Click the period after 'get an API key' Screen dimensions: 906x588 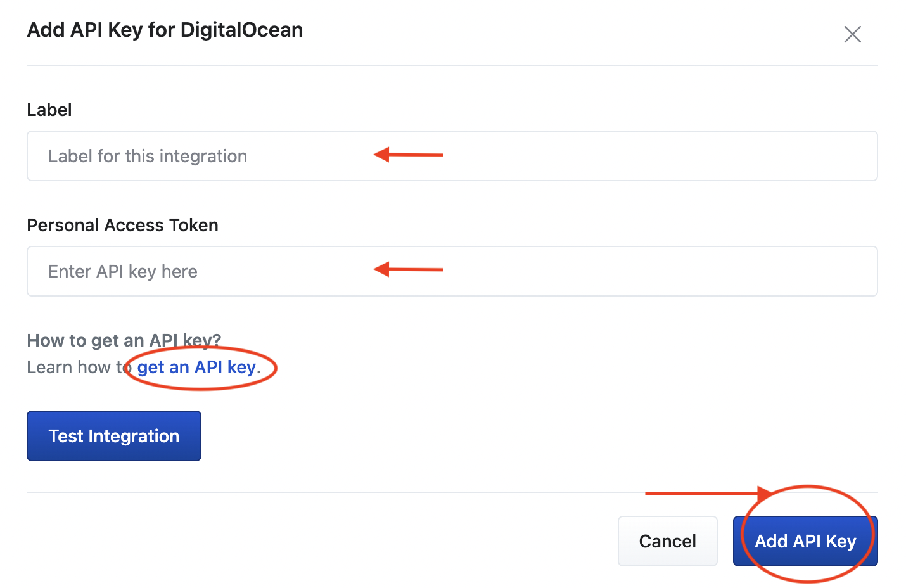tap(258, 369)
